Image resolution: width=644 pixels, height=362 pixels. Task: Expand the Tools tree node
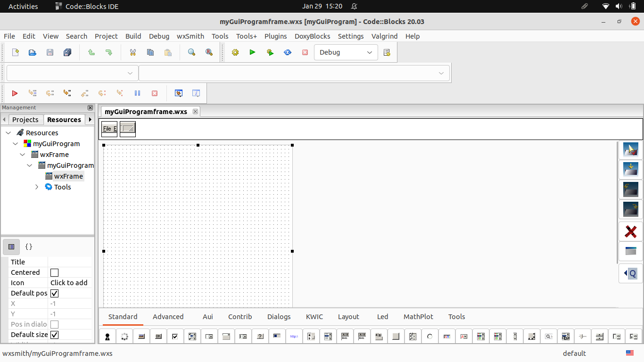pos(37,187)
